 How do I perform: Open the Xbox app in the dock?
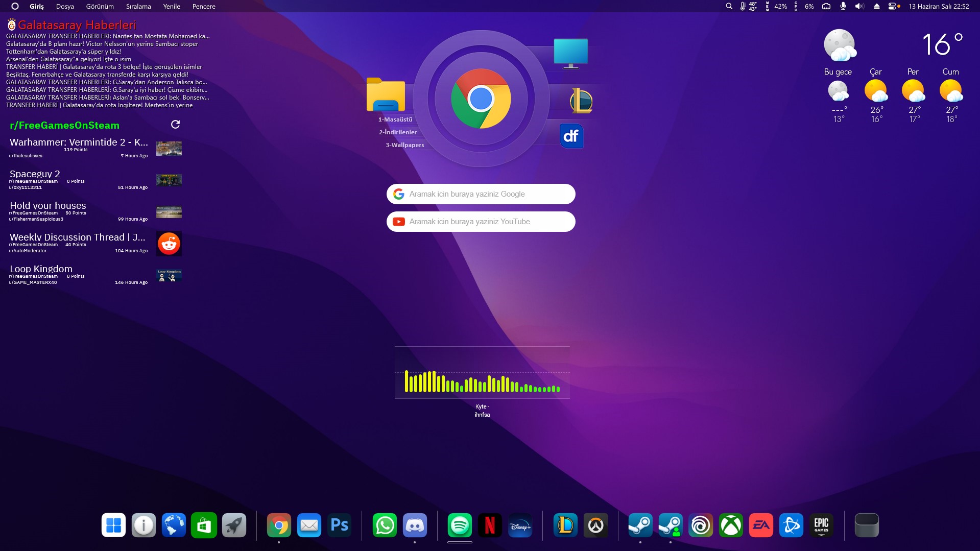(x=731, y=525)
